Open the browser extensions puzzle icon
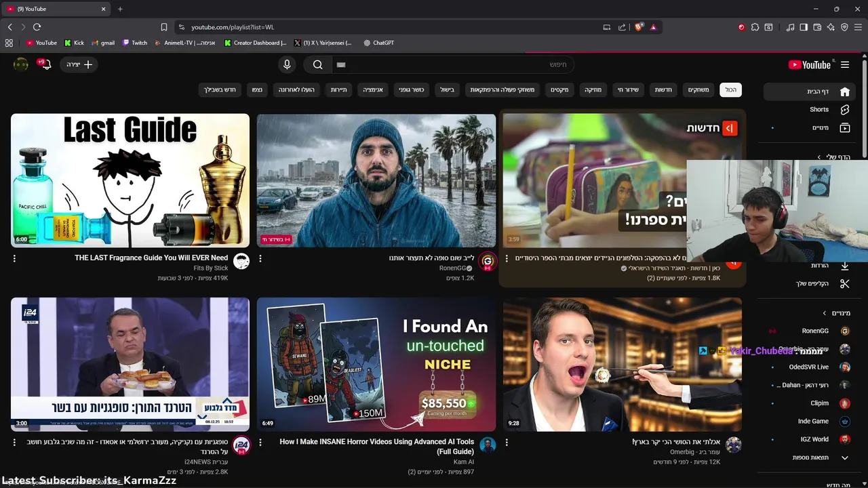 click(755, 27)
